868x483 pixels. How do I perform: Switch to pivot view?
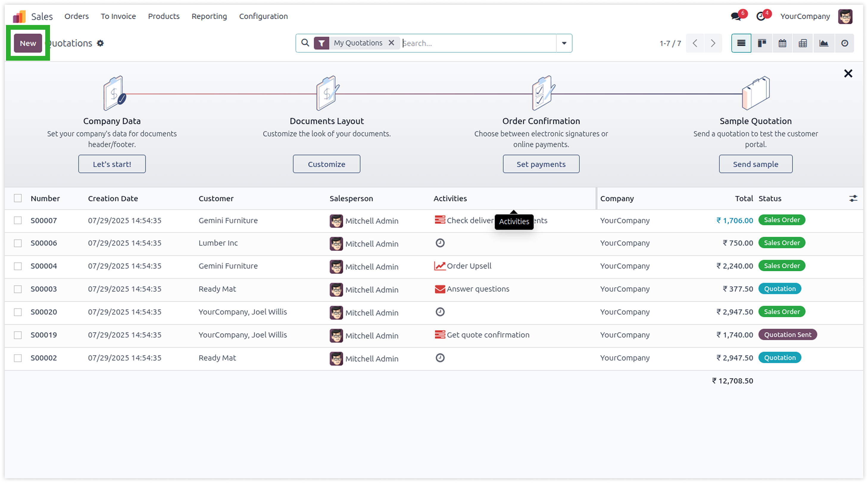click(803, 43)
